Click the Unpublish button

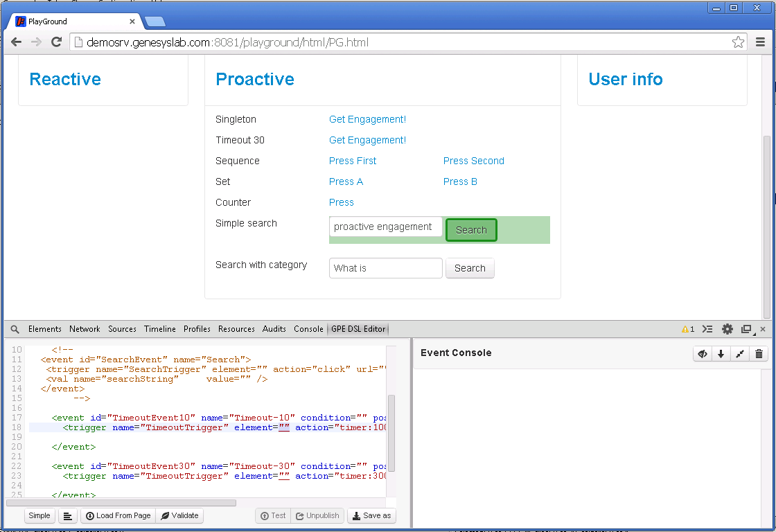pos(317,515)
